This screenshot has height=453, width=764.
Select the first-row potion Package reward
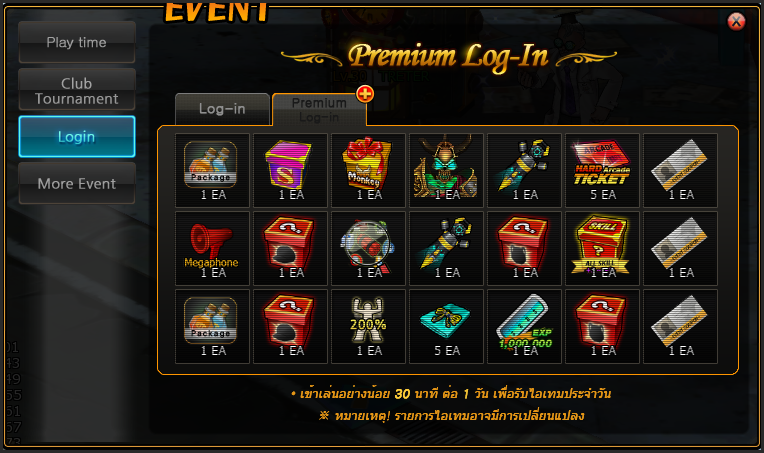(212, 170)
